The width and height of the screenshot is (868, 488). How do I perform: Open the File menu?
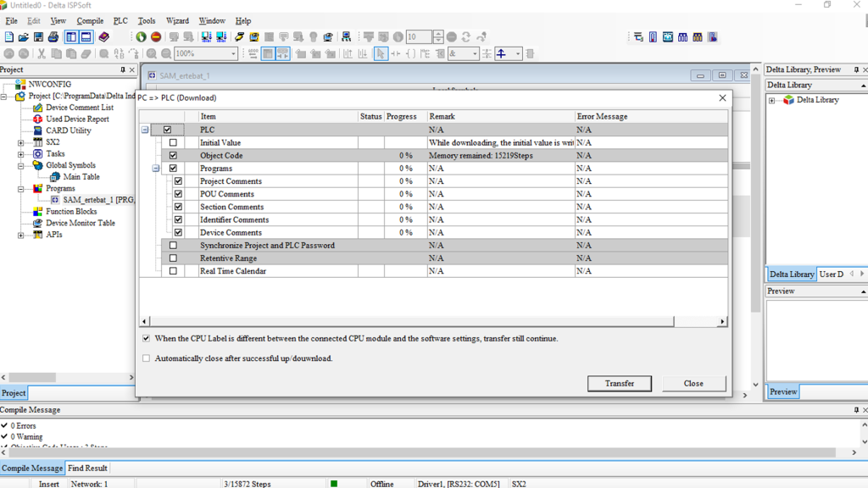tap(11, 21)
